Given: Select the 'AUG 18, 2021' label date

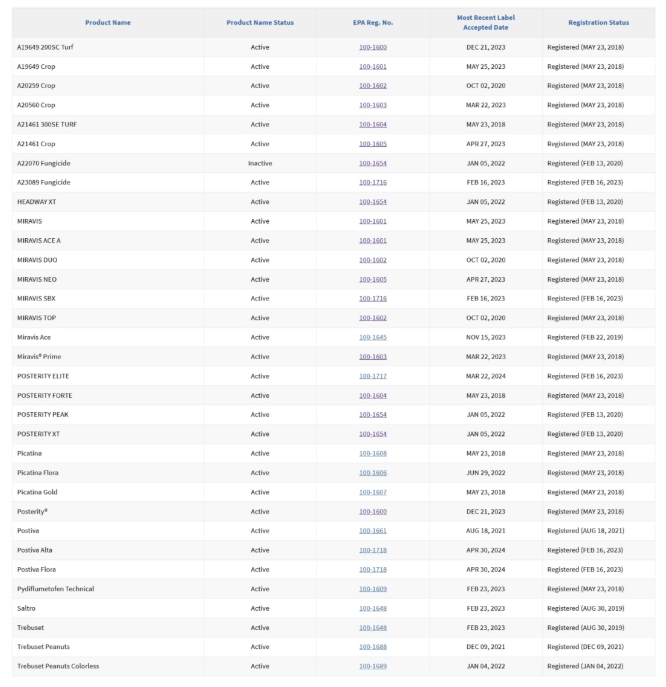Looking at the screenshot, I should 485,531.
